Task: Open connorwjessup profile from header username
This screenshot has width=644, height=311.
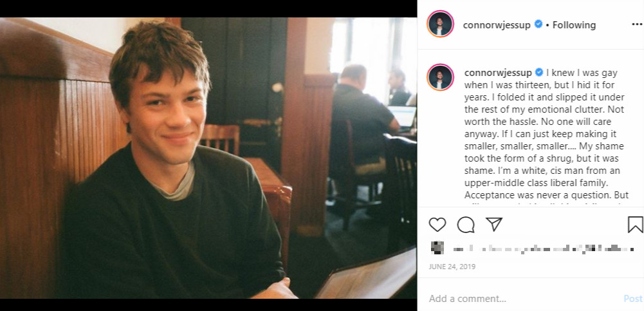Action: (496, 25)
